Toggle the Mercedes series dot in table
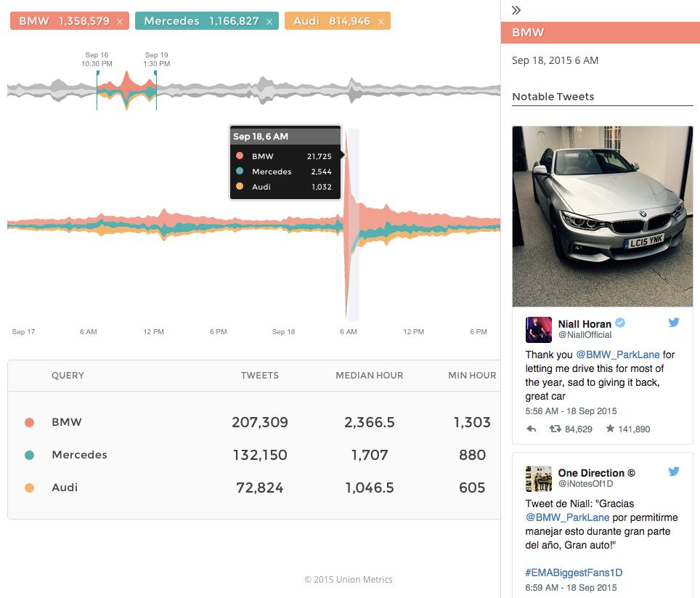700x598 pixels. tap(29, 455)
